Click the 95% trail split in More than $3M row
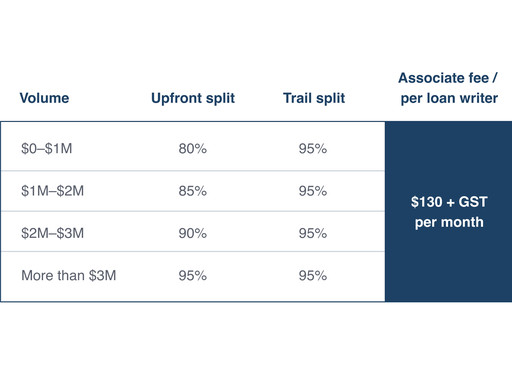The width and height of the screenshot is (512, 384). (313, 275)
